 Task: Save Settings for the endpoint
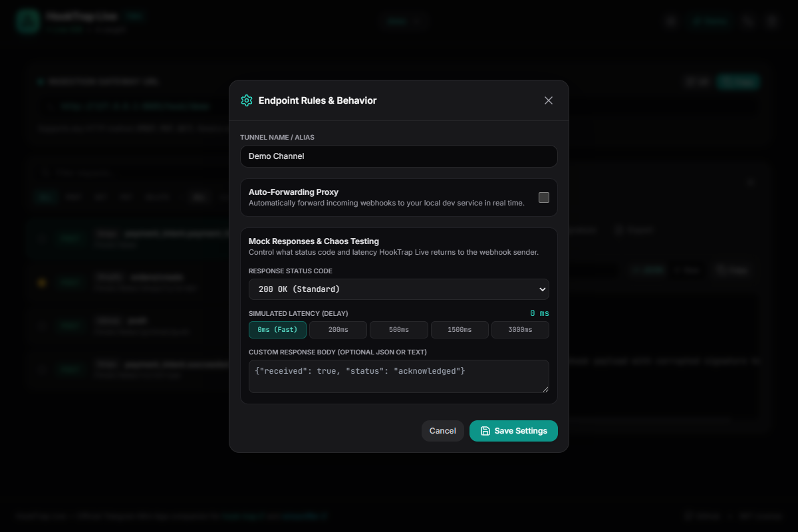tap(513, 431)
